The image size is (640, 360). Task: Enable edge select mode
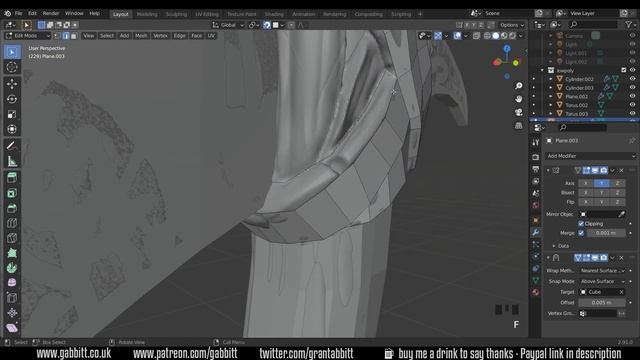[66, 36]
